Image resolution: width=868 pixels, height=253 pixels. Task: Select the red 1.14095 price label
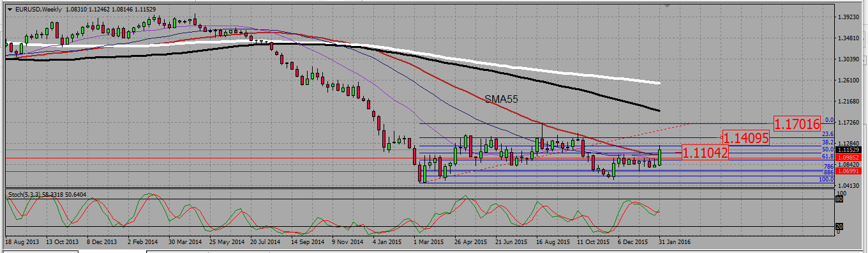745,137
